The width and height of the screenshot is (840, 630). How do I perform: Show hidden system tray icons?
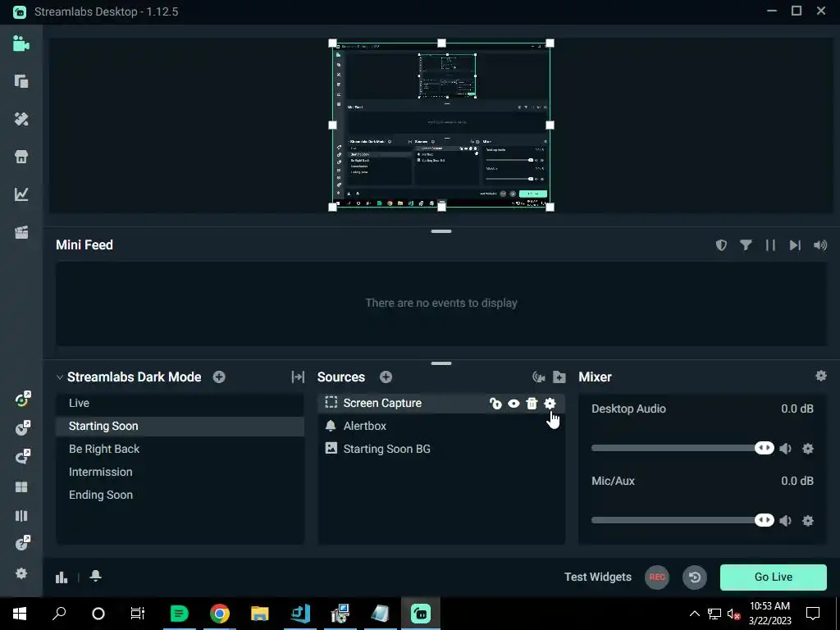pyautogui.click(x=694, y=614)
